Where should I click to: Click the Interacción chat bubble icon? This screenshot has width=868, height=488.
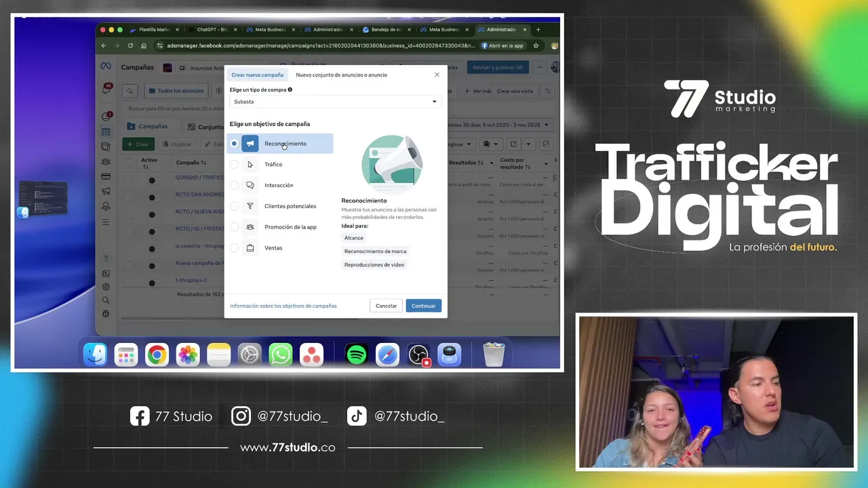(x=250, y=185)
